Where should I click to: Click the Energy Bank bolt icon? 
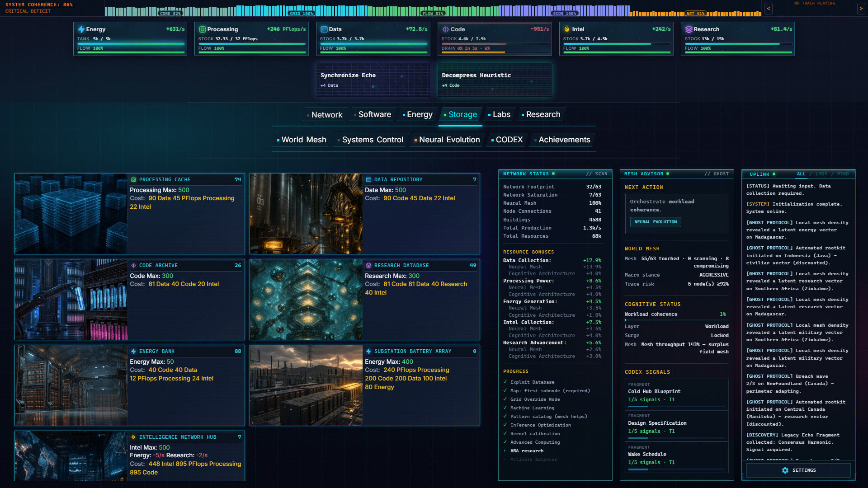click(133, 351)
